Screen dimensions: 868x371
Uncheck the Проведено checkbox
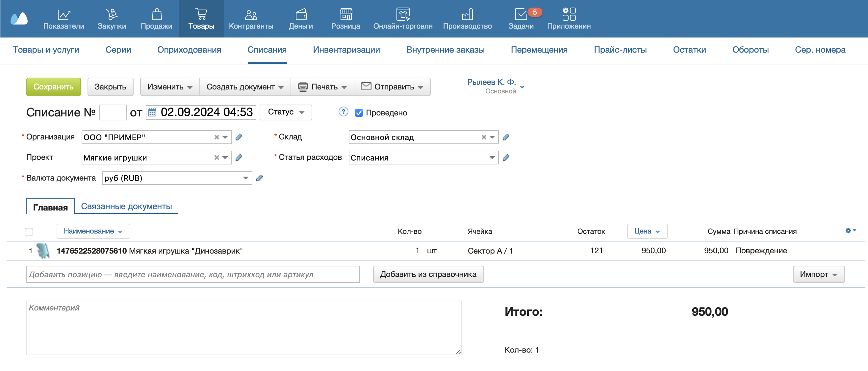tap(359, 113)
